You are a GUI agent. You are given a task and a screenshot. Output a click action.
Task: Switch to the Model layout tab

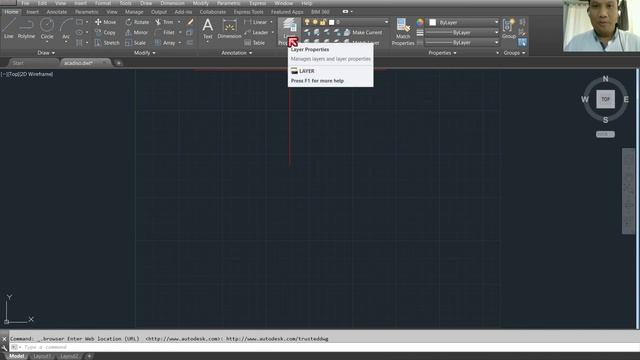pyautogui.click(x=17, y=356)
